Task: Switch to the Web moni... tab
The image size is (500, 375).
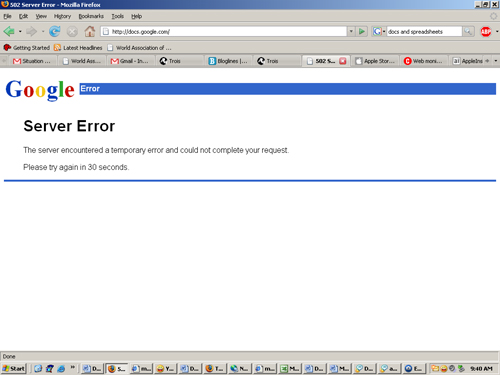Action: [x=424, y=61]
